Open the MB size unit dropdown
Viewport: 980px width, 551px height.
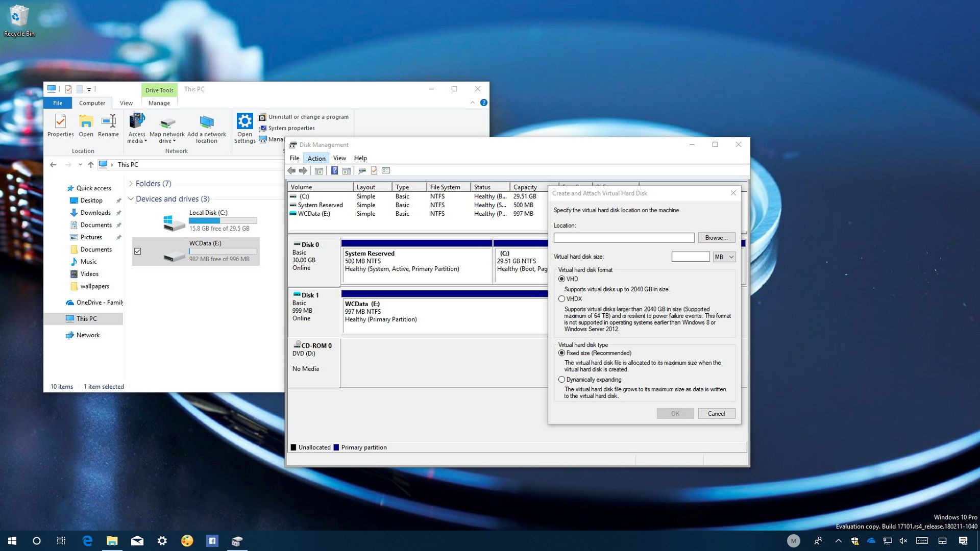[724, 257]
